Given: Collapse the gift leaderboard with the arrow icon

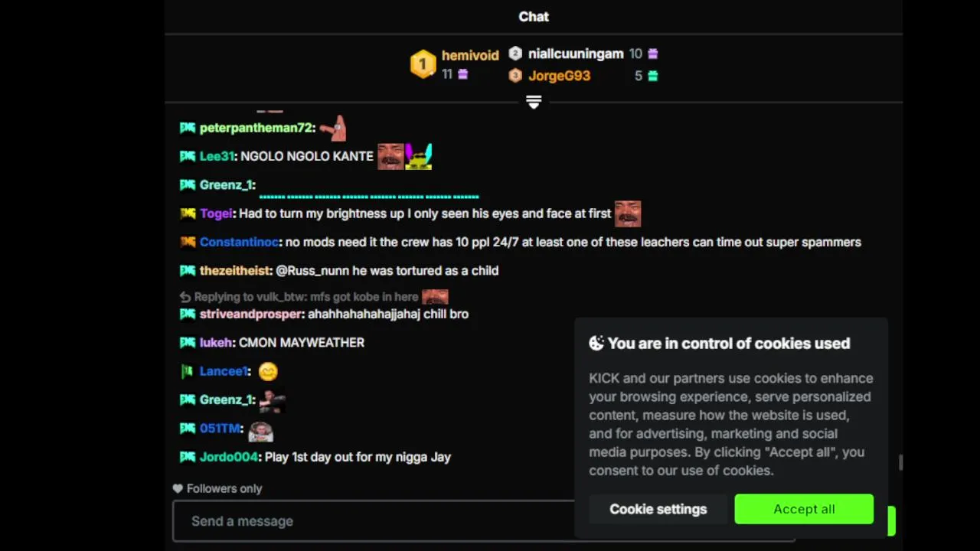Looking at the screenshot, I should click(534, 103).
